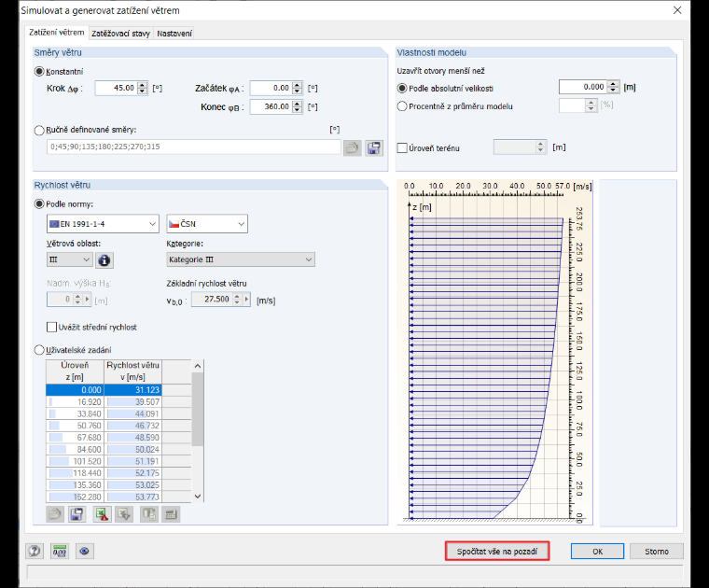Click the velocity table scroll down arrow

(198, 497)
